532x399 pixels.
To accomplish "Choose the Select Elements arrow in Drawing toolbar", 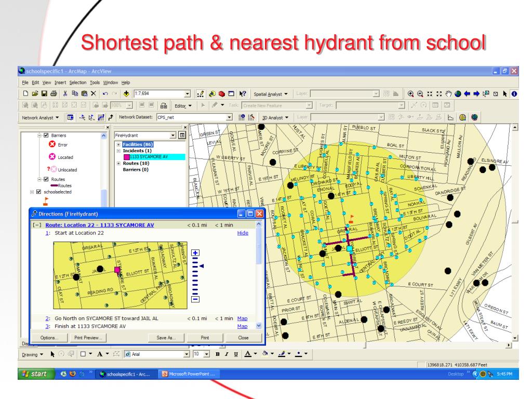I will point(52,354).
